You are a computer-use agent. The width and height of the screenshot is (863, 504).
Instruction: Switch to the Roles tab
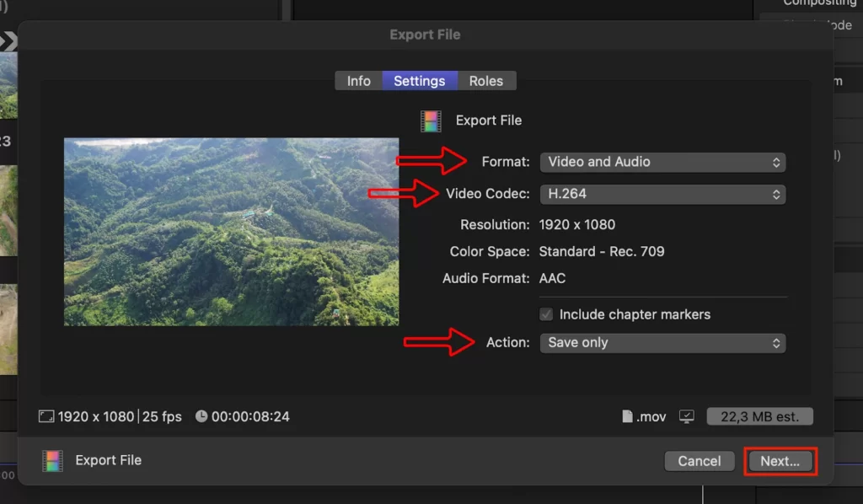pos(486,81)
